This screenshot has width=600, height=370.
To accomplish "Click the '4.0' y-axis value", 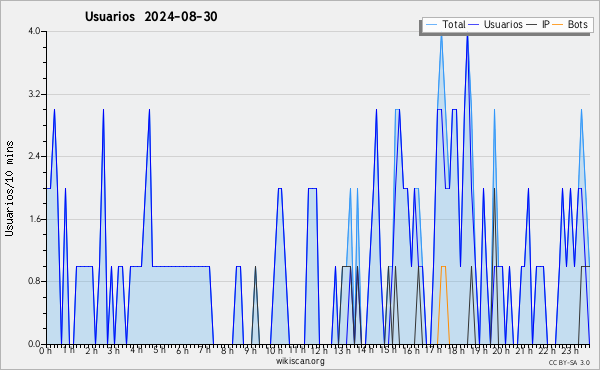I will pyautogui.click(x=34, y=31).
